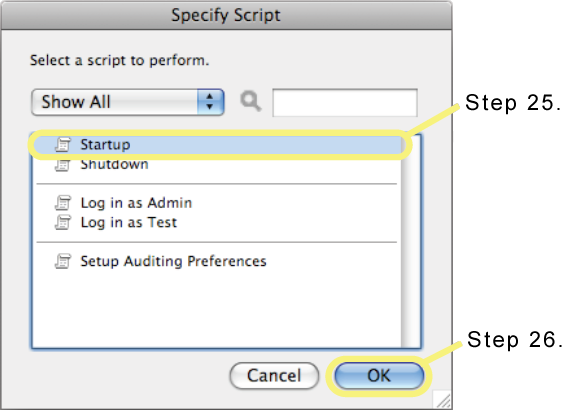Click the window resize grip corner
The height and width of the screenshot is (410, 570).
(x=443, y=400)
